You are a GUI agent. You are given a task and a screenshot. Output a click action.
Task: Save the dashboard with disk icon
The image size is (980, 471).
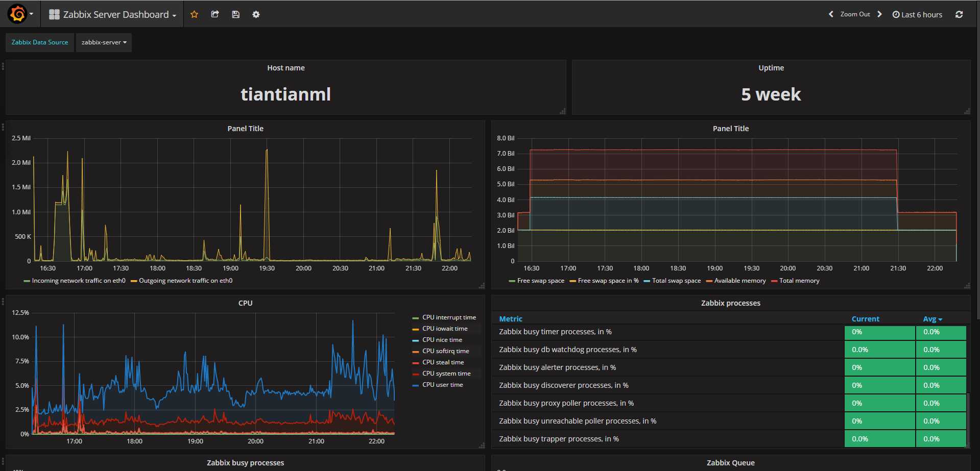[x=235, y=14]
